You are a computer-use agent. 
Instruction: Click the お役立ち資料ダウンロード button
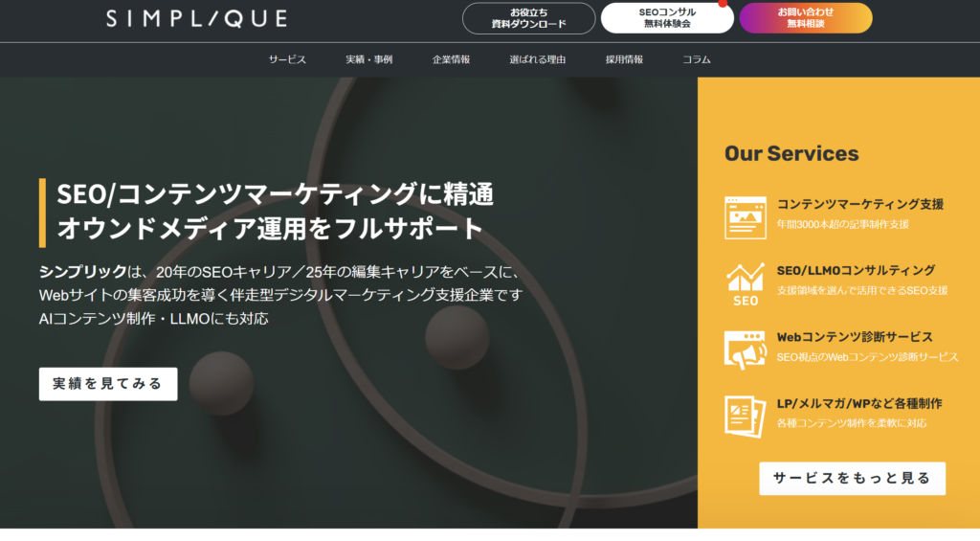pos(528,18)
